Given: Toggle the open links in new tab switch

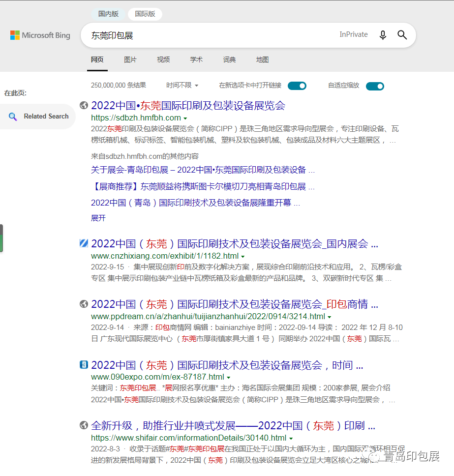Looking at the screenshot, I should 297,86.
